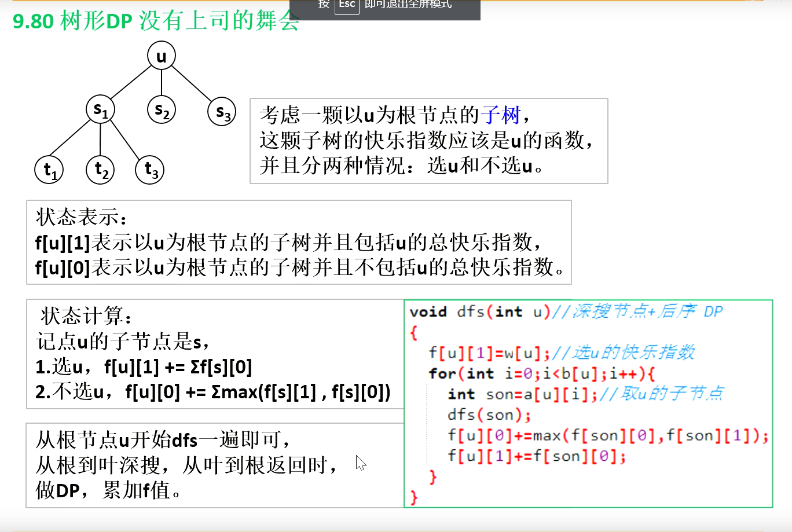Click the line starting 'f[u][0]表示以u为根节点'
This screenshot has height=532, width=792.
tap(300, 267)
